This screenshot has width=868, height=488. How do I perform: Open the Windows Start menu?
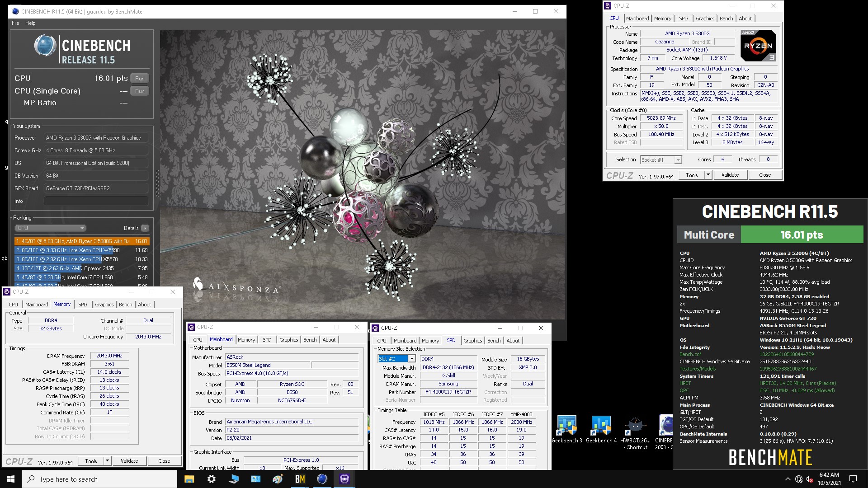pos(11,479)
